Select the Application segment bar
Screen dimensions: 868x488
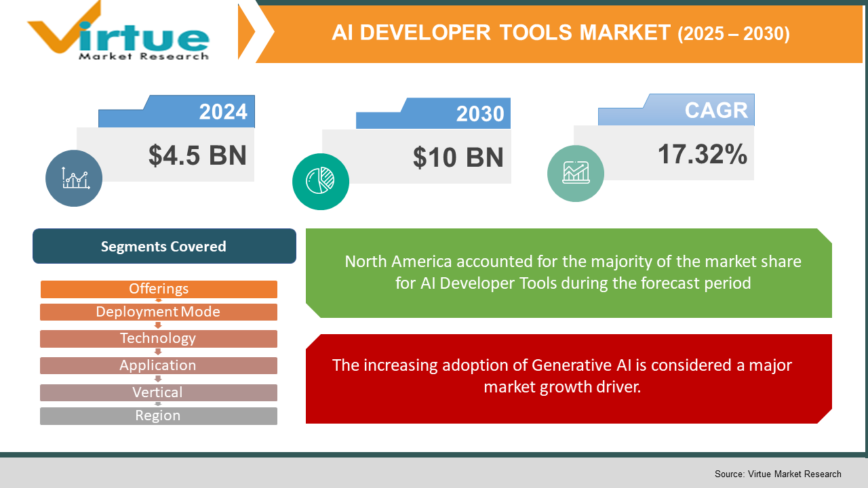click(159, 365)
